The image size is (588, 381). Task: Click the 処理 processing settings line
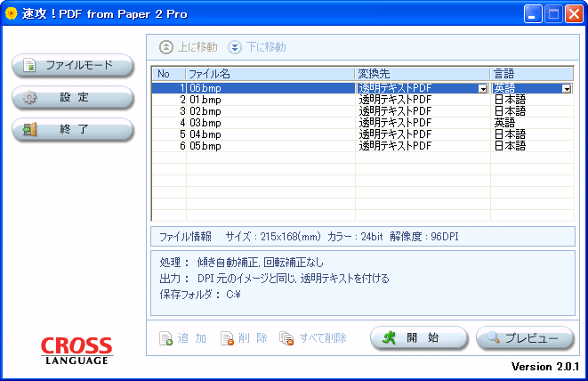pos(241,263)
